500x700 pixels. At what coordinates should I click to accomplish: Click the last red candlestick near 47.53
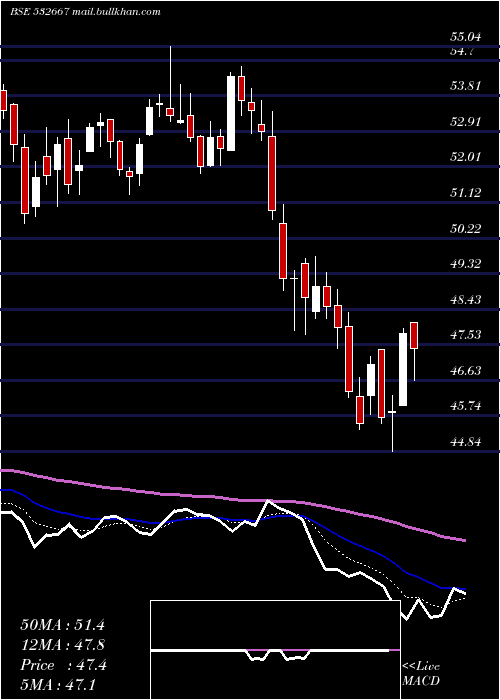click(x=414, y=335)
